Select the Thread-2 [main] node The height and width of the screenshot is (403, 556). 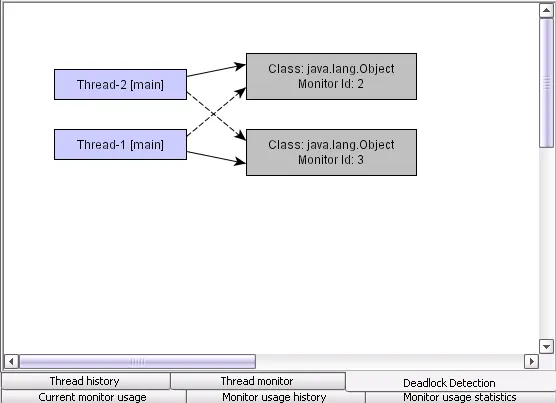click(x=121, y=84)
